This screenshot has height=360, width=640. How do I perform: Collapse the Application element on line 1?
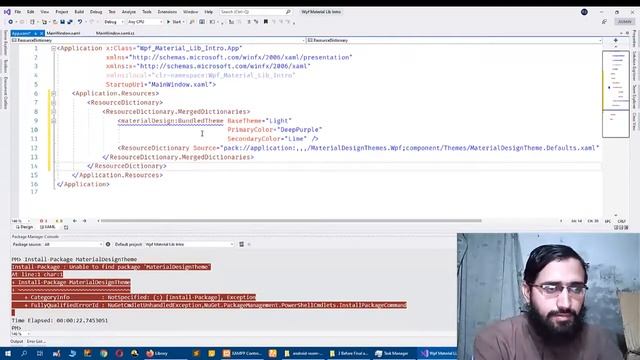pyautogui.click(x=53, y=48)
